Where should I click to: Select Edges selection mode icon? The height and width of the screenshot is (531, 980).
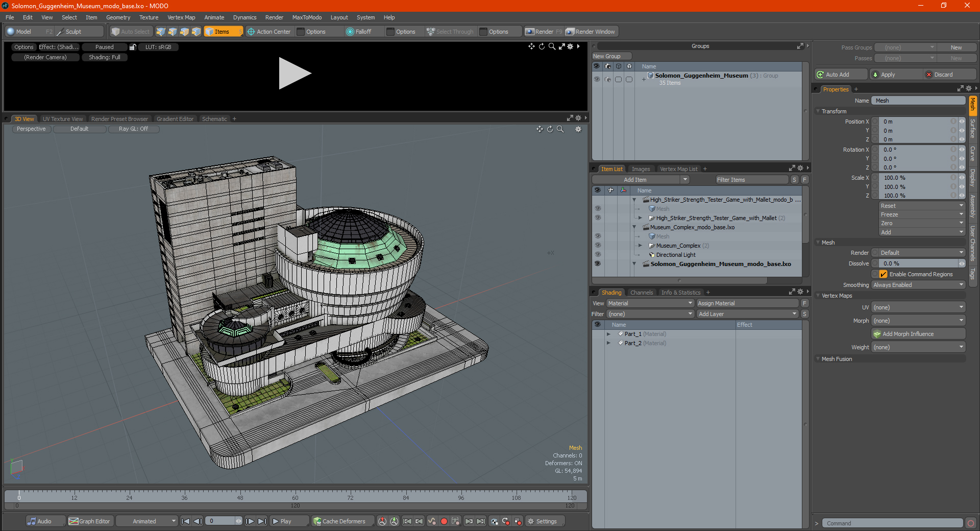173,32
